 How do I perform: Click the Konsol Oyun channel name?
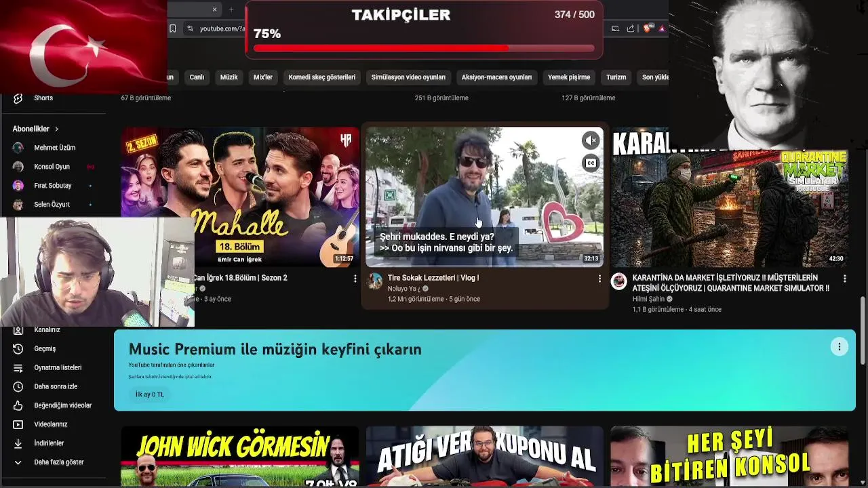[x=52, y=167]
